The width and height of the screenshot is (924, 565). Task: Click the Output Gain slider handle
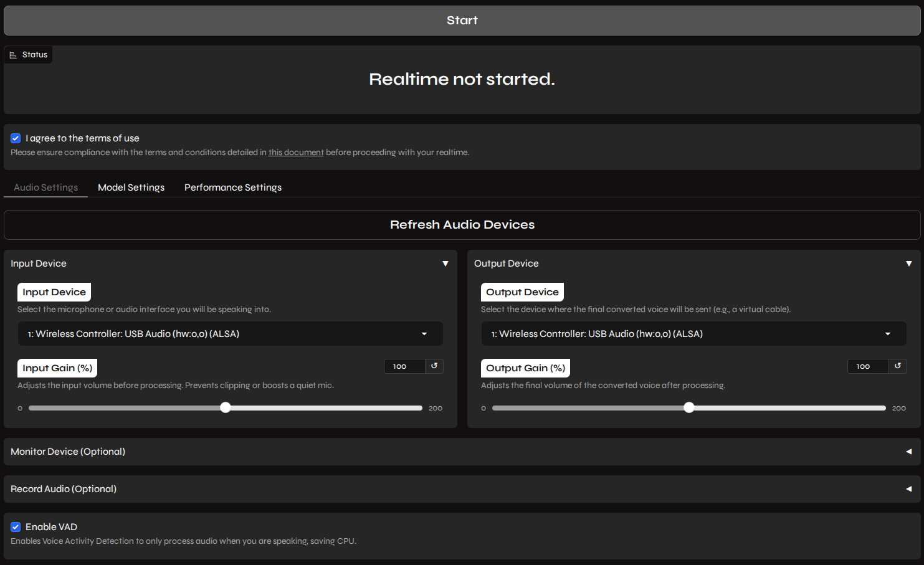(x=689, y=407)
